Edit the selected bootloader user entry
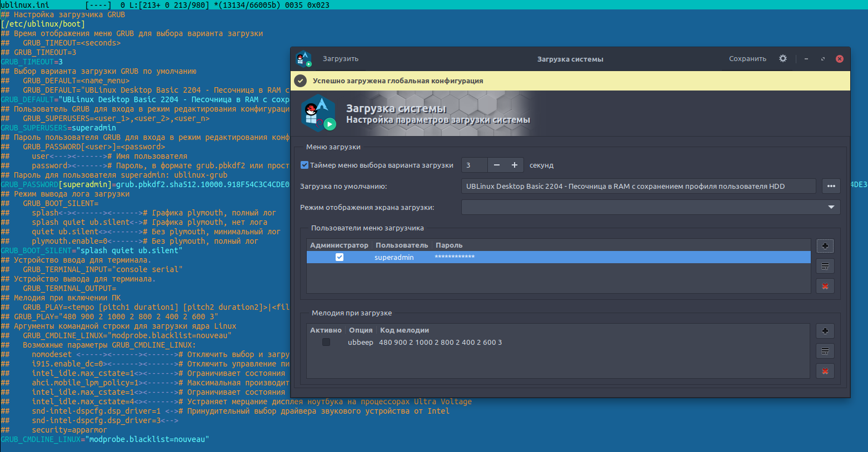Screen dimensions: 868x452 pos(825,267)
